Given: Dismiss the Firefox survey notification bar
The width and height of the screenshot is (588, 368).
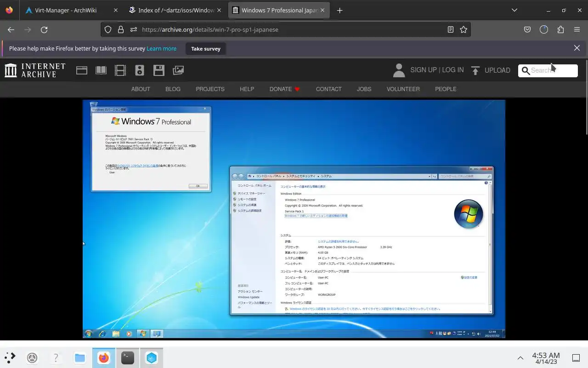Looking at the screenshot, I should (x=577, y=48).
